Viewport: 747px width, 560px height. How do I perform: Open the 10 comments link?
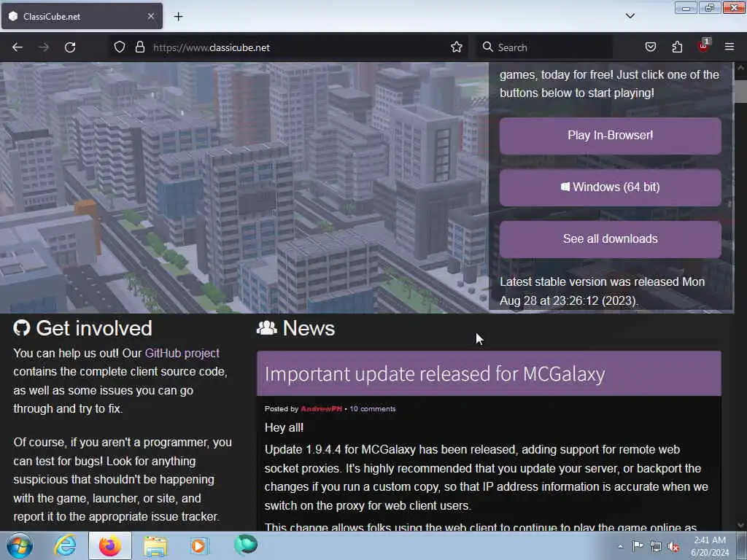373,408
